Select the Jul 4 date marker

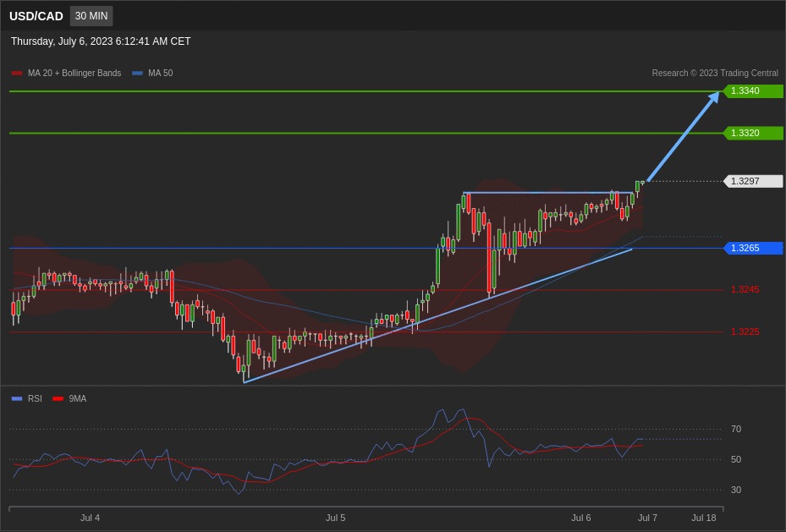[90, 518]
